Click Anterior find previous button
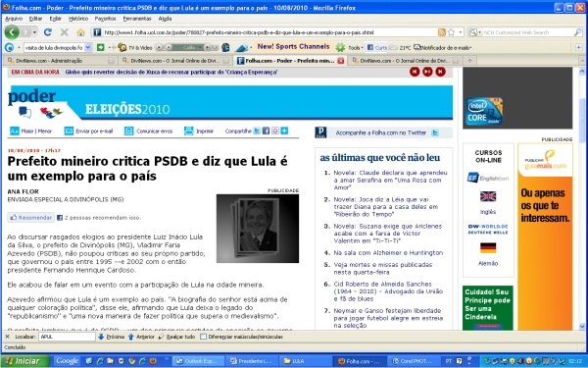The image size is (588, 368). (x=141, y=337)
